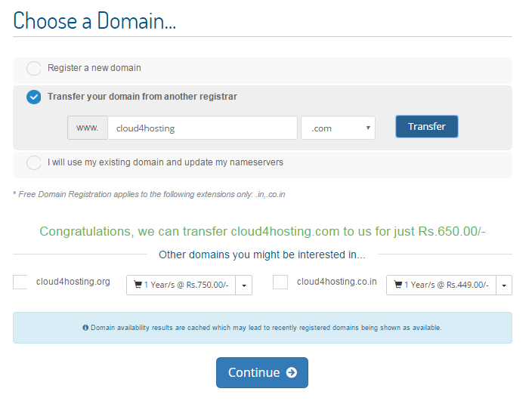Click the www. prefix box

point(88,128)
